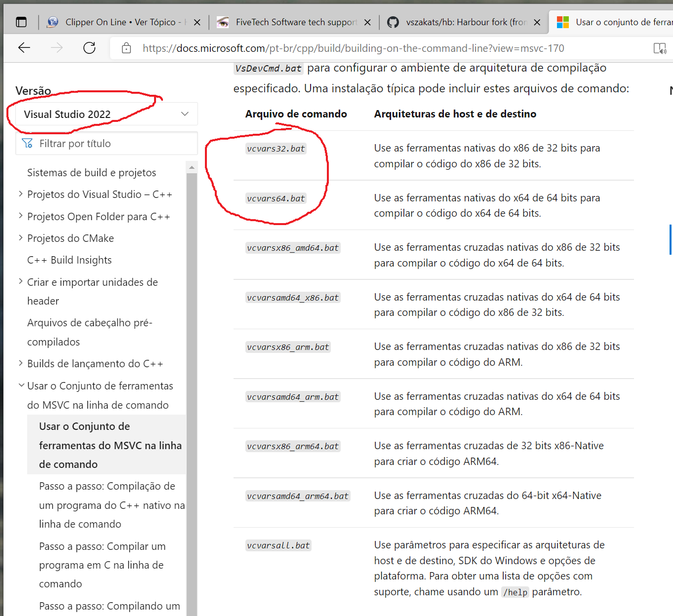The height and width of the screenshot is (616, 673).
Task: Click the vcvarsamd64_x86.bat cell
Action: (293, 298)
